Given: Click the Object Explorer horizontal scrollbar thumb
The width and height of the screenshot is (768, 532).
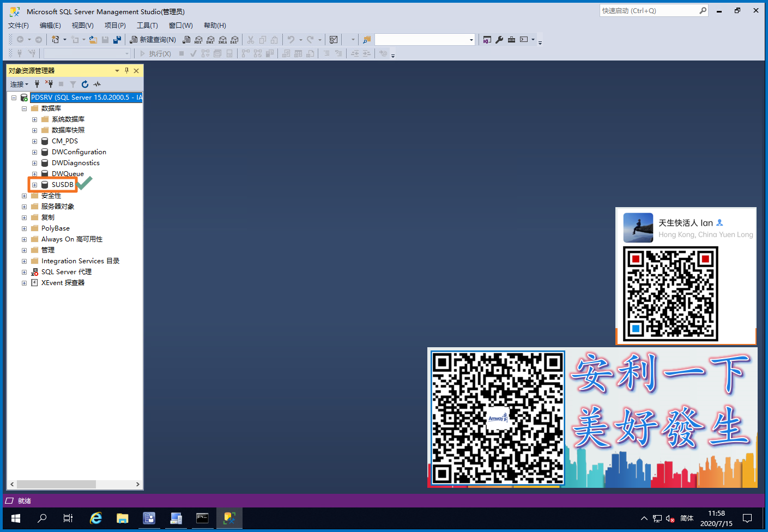Looking at the screenshot, I should point(56,484).
